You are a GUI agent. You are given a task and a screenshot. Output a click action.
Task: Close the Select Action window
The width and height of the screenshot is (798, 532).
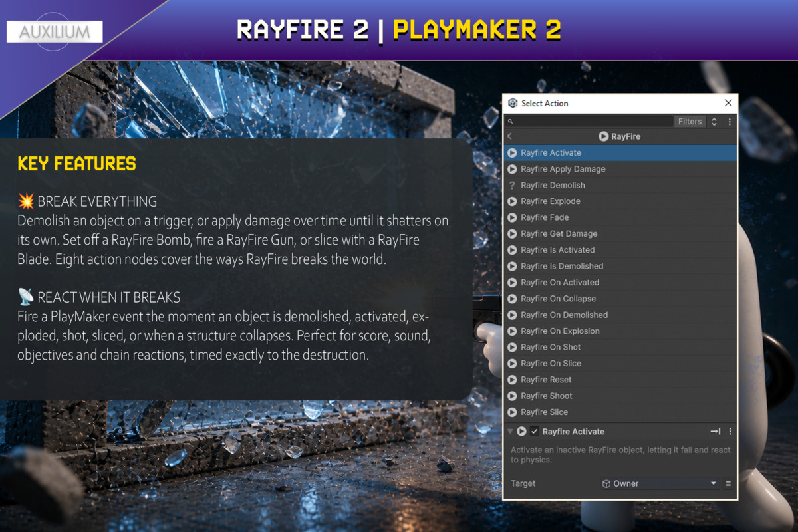[728, 103]
